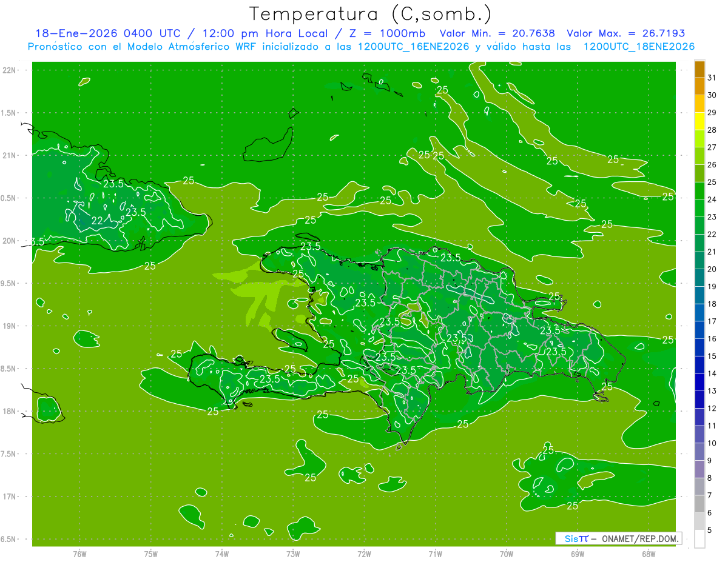Viewport: 728px width, 562px height.
Task: Click the '1200UTC_18ENE2026' valid-until time
Action: pos(638,47)
